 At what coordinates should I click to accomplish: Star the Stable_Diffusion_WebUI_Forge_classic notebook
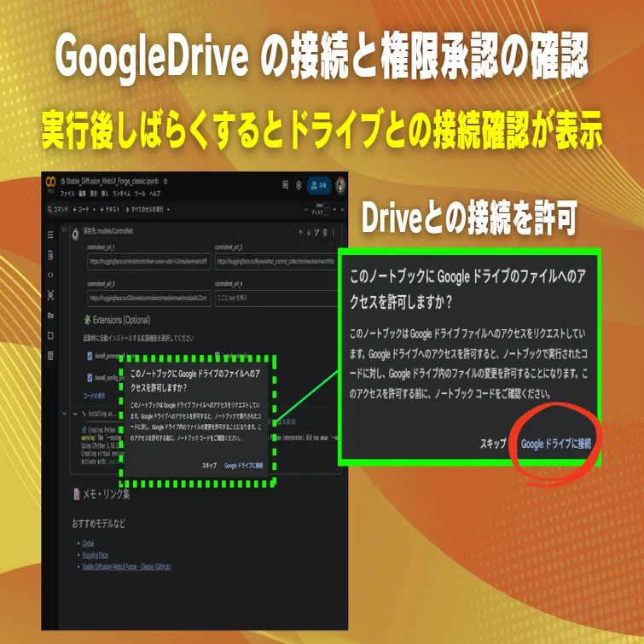pos(165,181)
